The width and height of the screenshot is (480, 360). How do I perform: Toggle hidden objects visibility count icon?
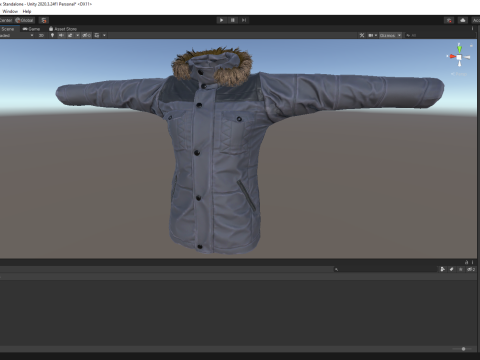86,35
